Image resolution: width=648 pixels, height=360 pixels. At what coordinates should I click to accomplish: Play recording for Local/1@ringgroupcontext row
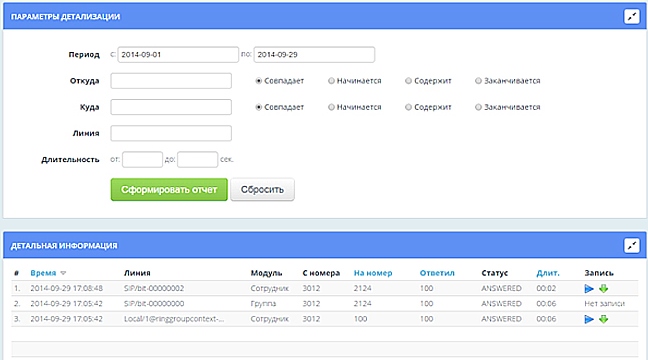pos(589,319)
